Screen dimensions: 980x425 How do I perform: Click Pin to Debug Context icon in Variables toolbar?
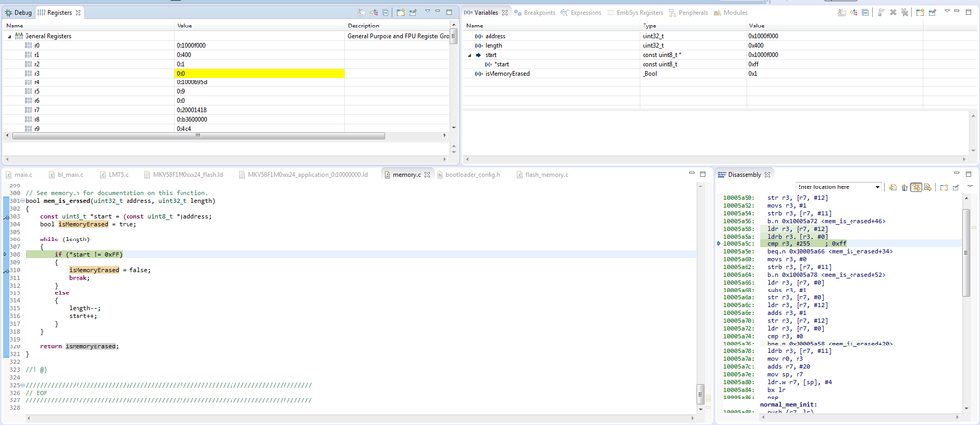pos(932,12)
